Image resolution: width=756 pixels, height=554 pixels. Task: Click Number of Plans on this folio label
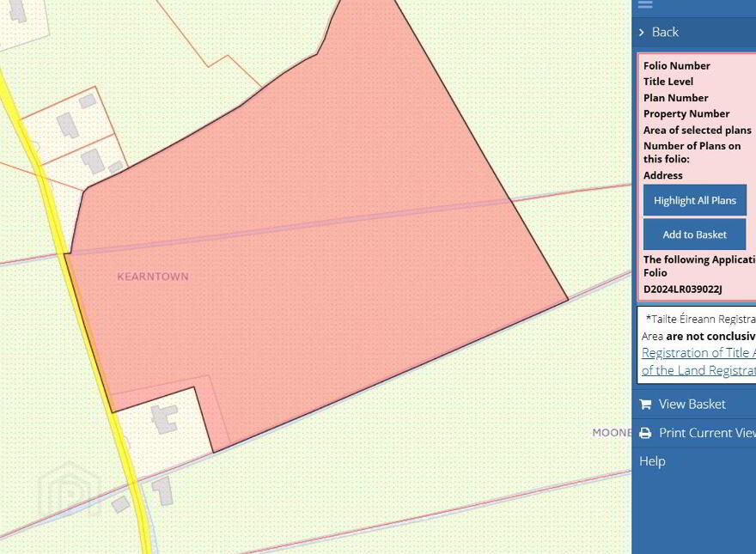coord(692,152)
